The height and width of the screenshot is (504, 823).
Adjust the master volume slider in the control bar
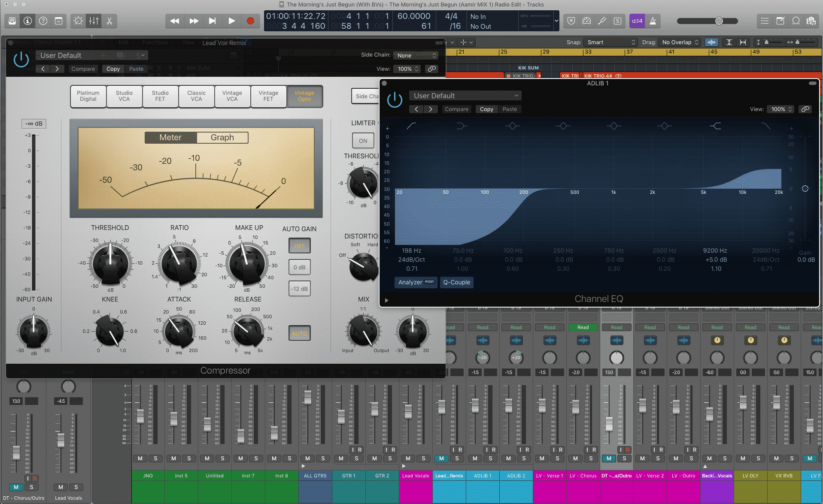click(718, 21)
